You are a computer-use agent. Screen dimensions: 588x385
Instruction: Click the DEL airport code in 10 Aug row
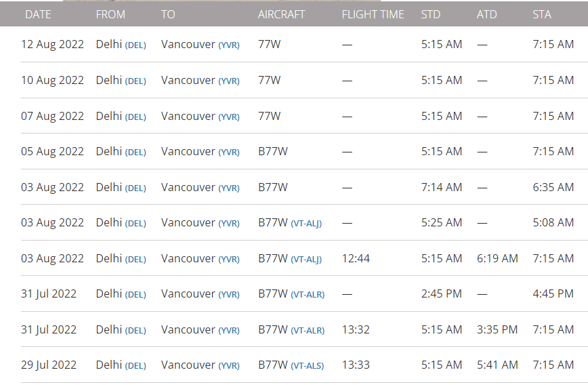pyautogui.click(x=135, y=81)
